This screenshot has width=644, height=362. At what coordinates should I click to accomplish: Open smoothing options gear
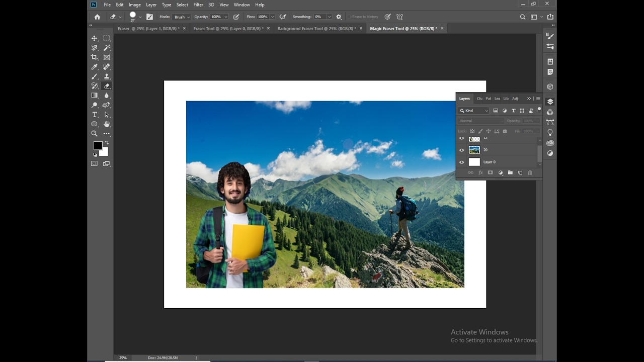click(339, 17)
